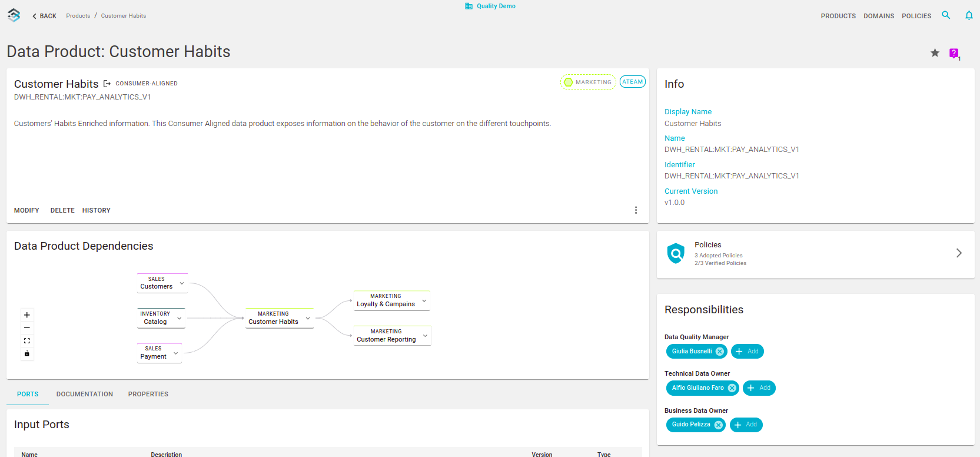Mark product as favorite with star icon
The width and height of the screenshot is (980, 457).
[935, 53]
